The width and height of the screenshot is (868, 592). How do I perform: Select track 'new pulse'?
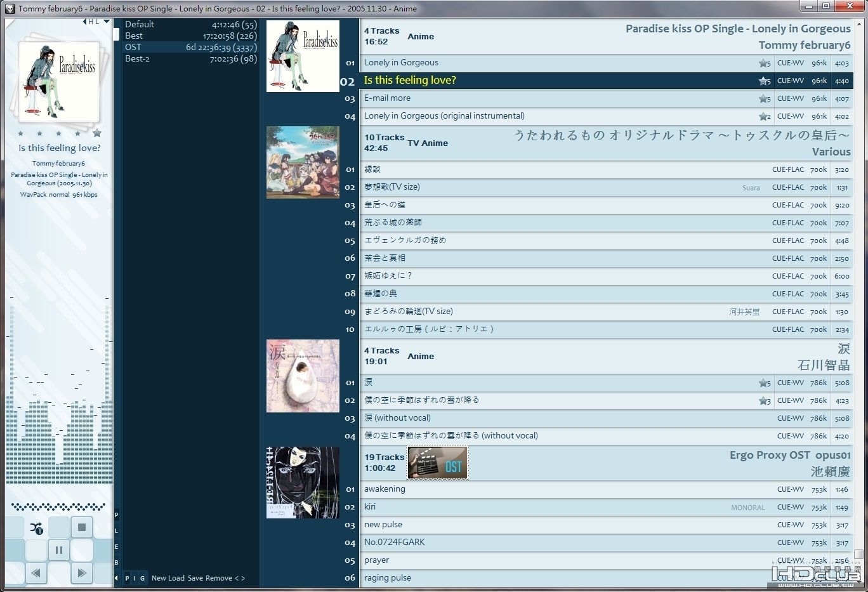606,525
